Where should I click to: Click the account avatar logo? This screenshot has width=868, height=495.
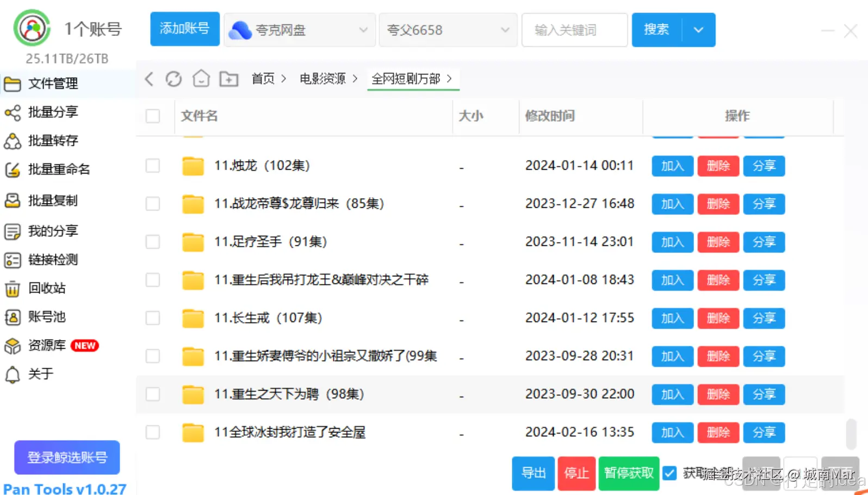(x=32, y=28)
